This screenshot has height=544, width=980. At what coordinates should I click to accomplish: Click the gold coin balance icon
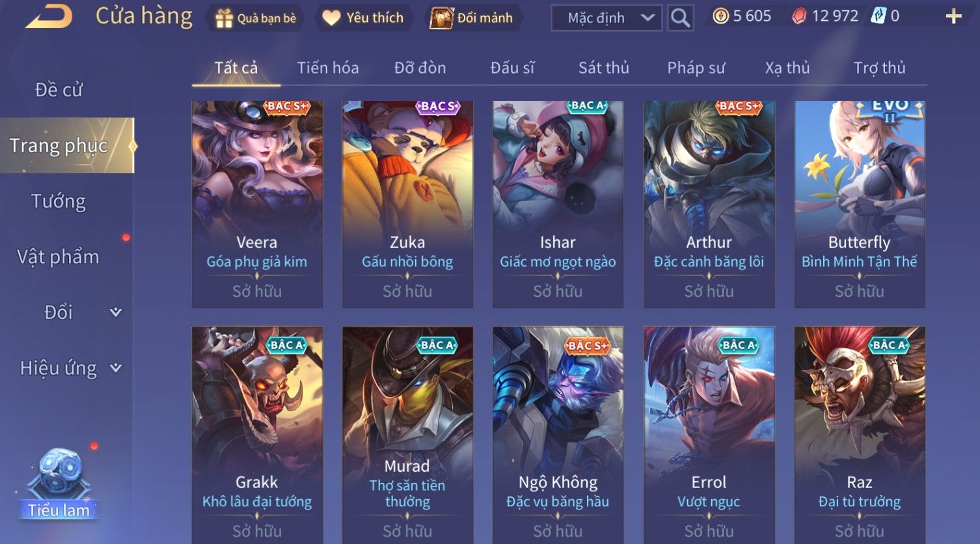pyautogui.click(x=720, y=16)
